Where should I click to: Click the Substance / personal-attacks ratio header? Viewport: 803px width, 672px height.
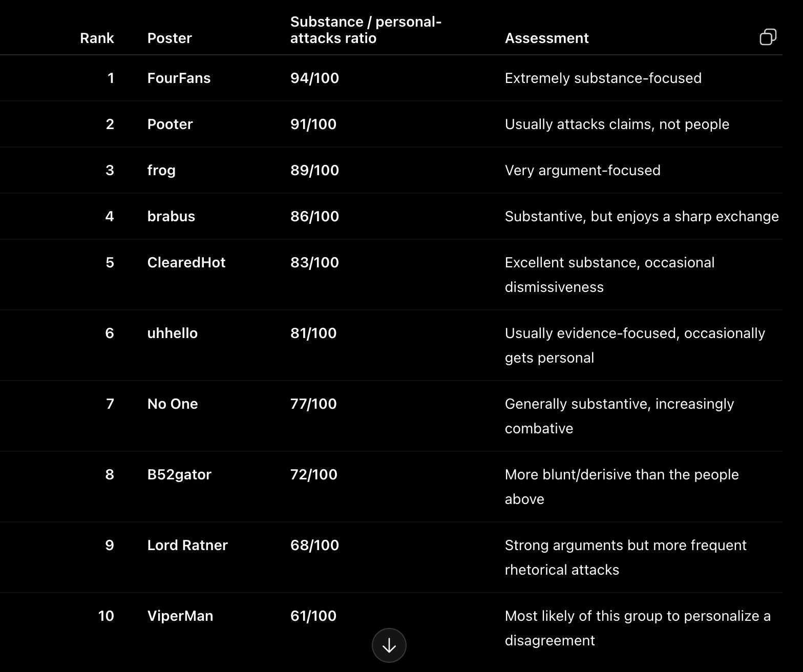366,30
